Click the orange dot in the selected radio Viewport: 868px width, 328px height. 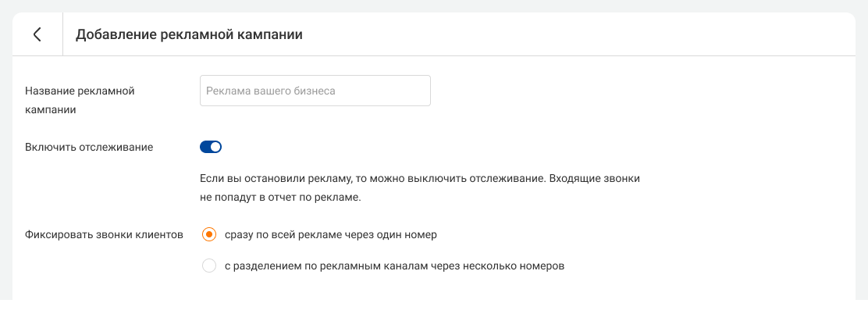208,234
